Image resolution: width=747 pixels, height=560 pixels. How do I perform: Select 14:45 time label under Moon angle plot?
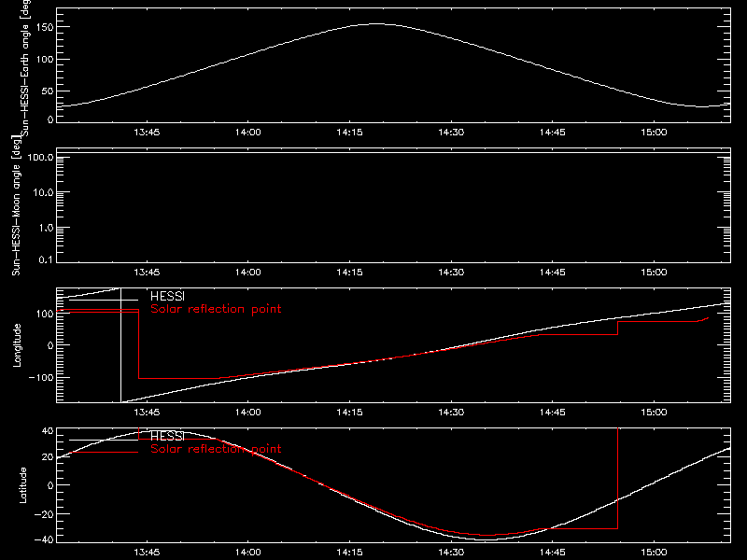(553, 272)
